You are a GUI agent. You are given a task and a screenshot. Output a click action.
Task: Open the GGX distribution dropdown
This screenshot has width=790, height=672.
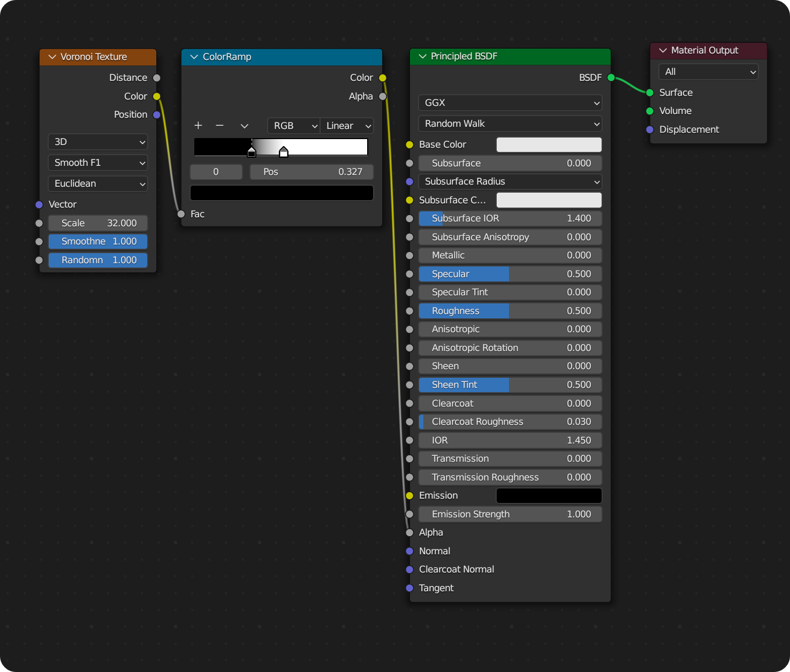pyautogui.click(x=510, y=103)
